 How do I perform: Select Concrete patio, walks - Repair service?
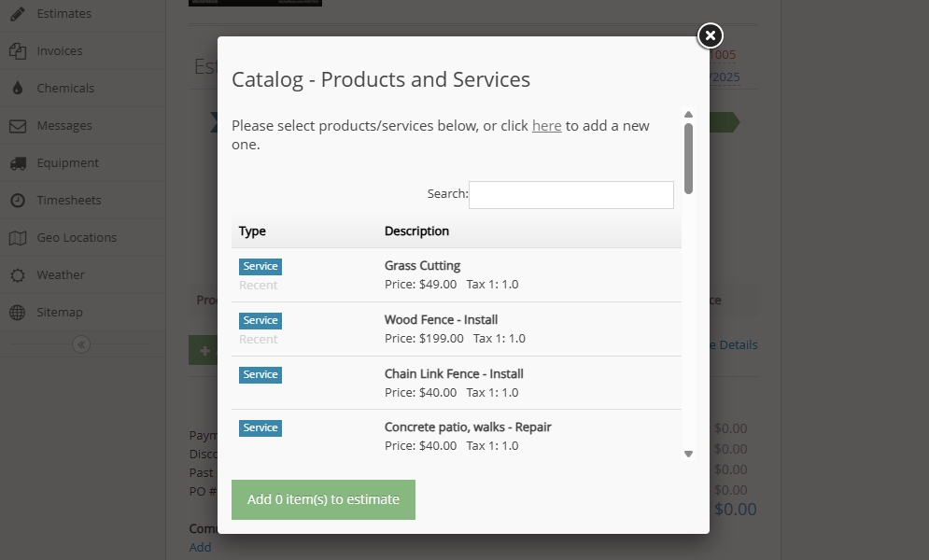tap(457, 436)
